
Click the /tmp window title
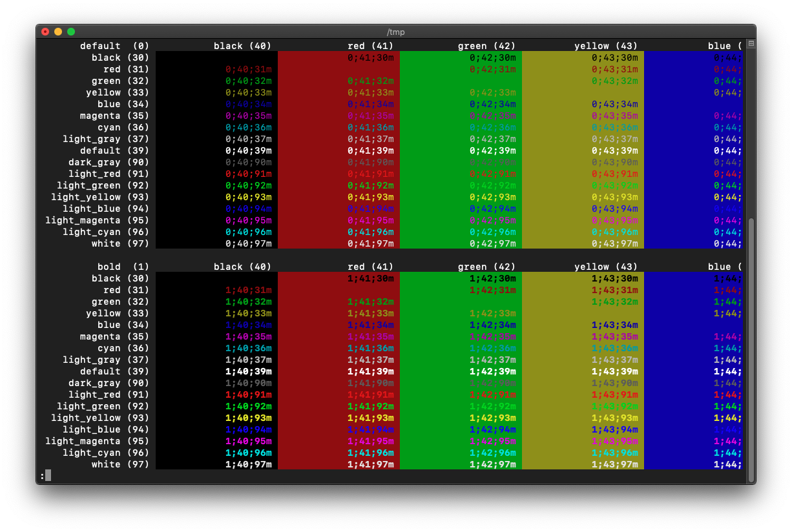click(396, 32)
